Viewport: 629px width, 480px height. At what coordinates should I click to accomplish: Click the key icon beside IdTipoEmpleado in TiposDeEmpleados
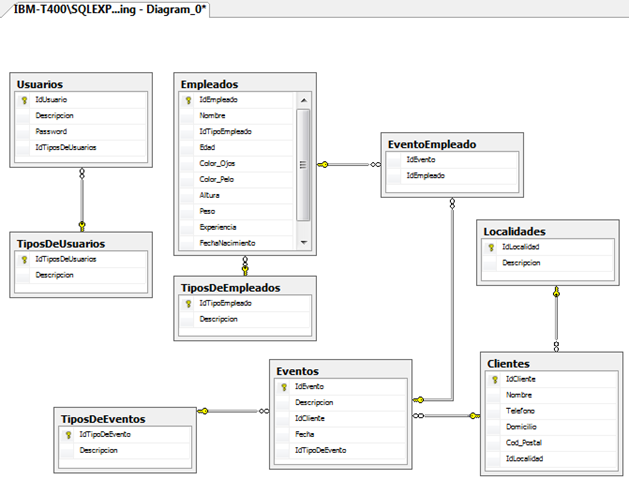click(188, 304)
